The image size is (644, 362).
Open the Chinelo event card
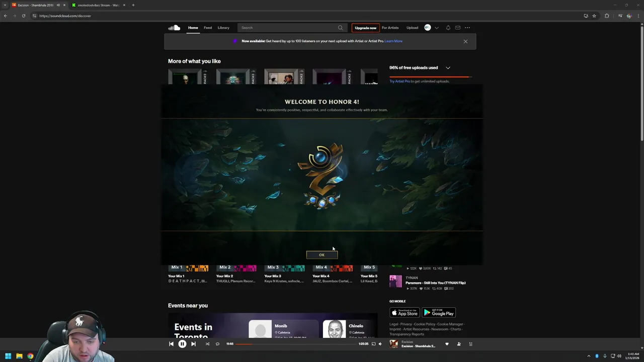(x=350, y=329)
